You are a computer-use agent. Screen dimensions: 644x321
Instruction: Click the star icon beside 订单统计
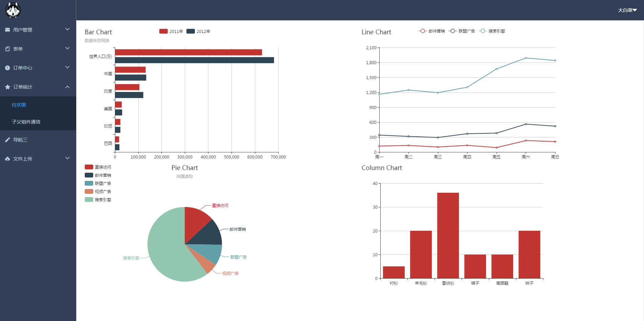click(x=7, y=87)
